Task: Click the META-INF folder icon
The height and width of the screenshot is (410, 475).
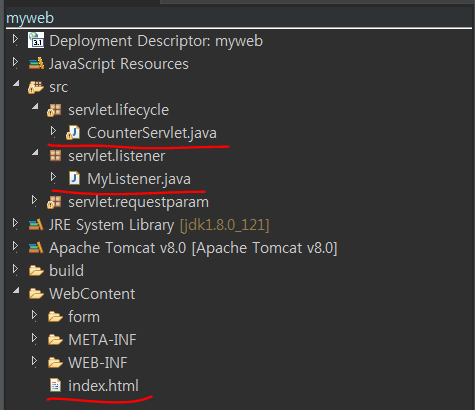Action: [55, 340]
